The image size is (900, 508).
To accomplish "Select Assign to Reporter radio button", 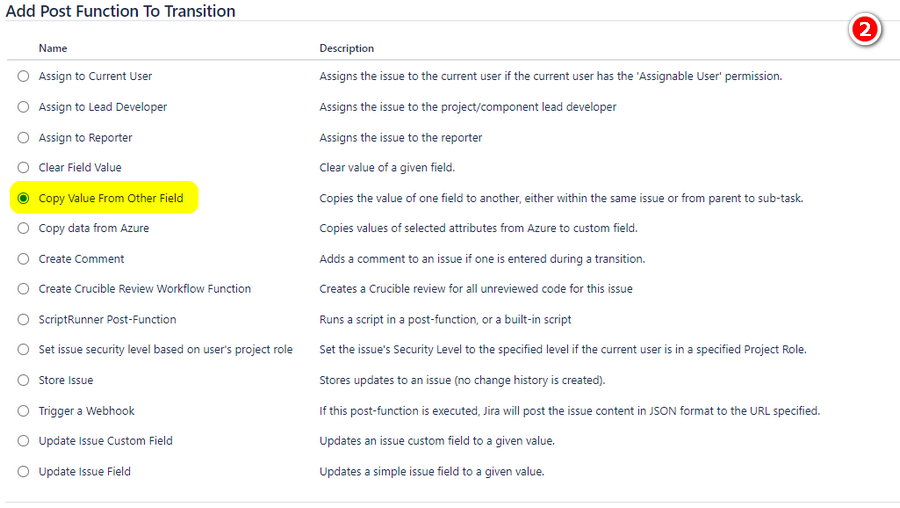I will (23, 138).
